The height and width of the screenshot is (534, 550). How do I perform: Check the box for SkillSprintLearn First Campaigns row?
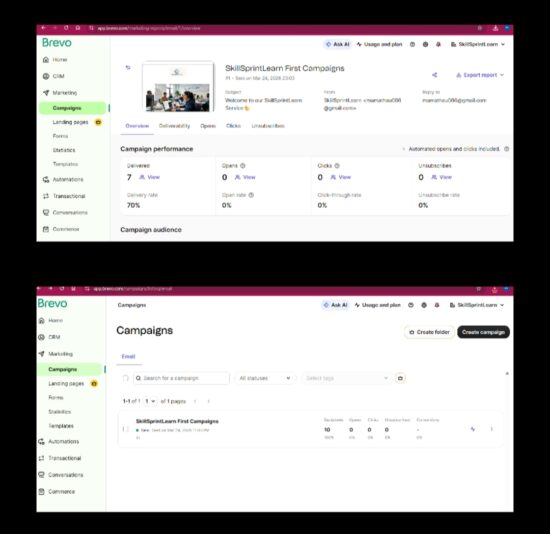click(x=126, y=429)
